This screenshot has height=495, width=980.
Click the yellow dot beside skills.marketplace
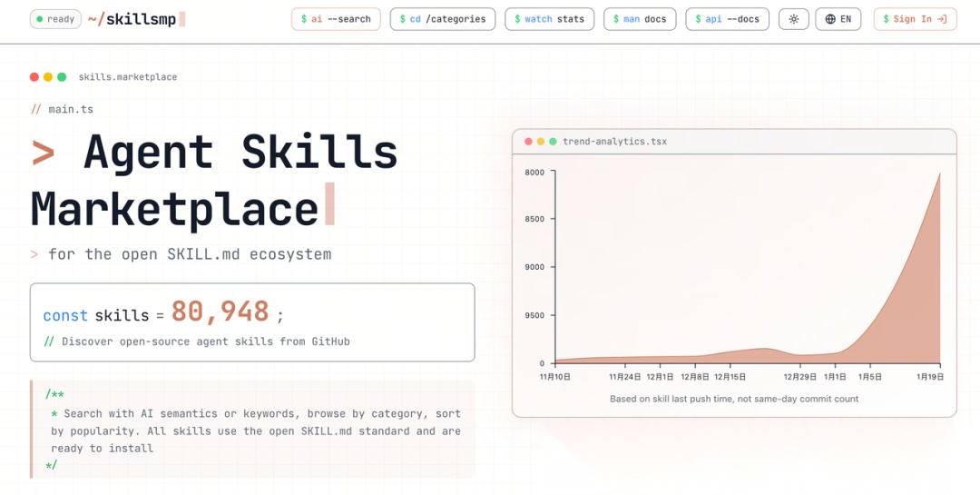click(x=48, y=77)
